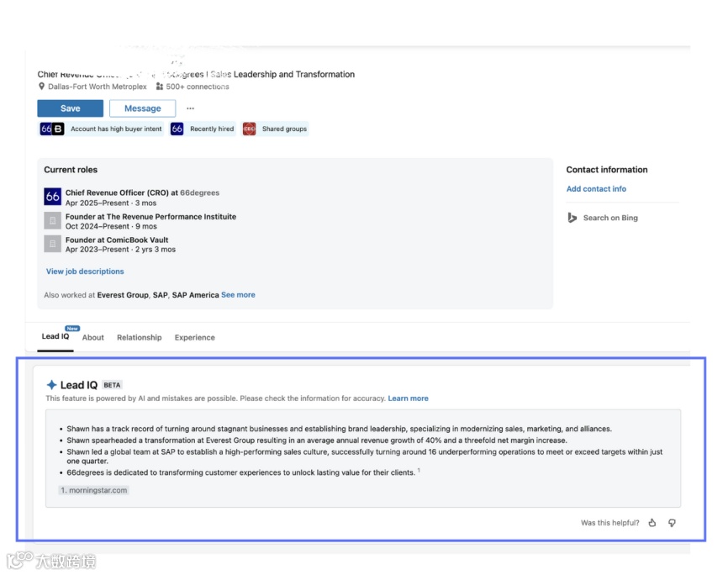Click the Current roles heading
The height and width of the screenshot is (575, 728).
(71, 170)
